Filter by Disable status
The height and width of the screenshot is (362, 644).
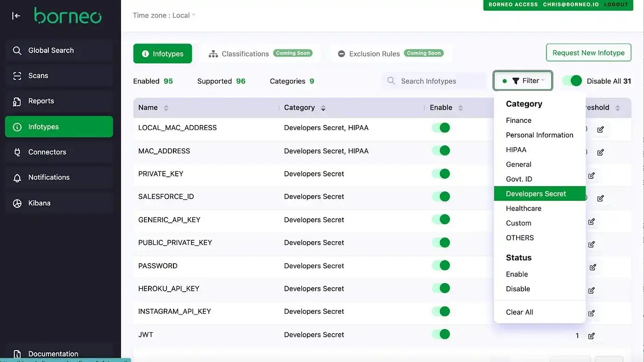pos(540,289)
